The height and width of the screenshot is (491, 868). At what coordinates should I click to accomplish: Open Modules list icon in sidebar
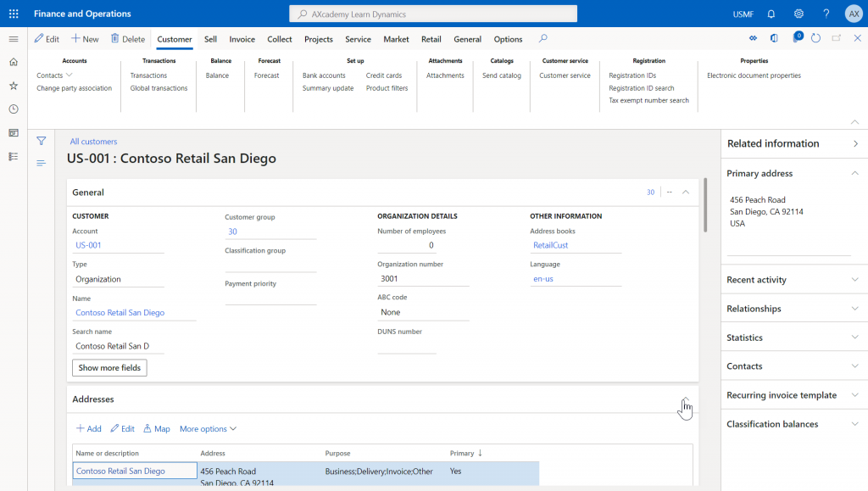[x=14, y=157]
